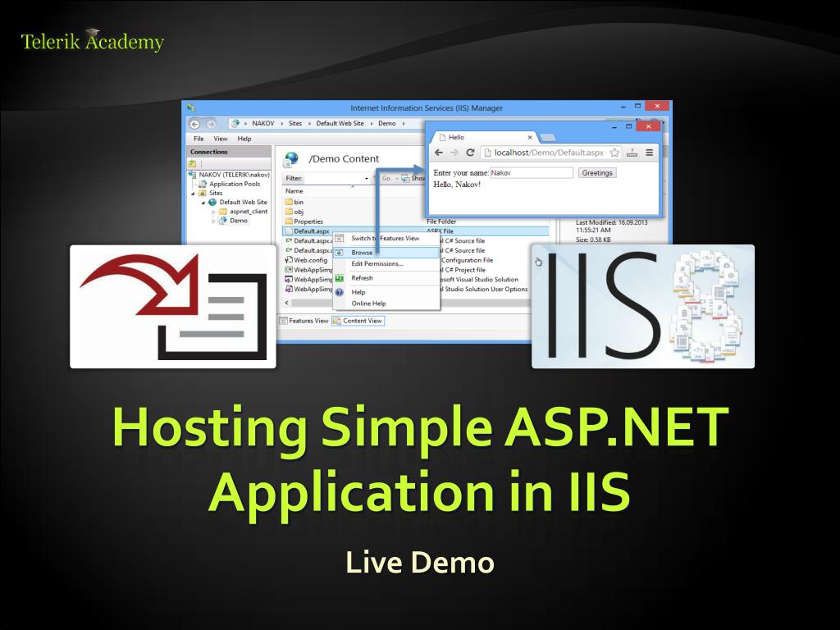Image resolution: width=840 pixels, height=630 pixels.
Task: Click the globe icon in IIS breadcrumb bar
Action: point(235,123)
